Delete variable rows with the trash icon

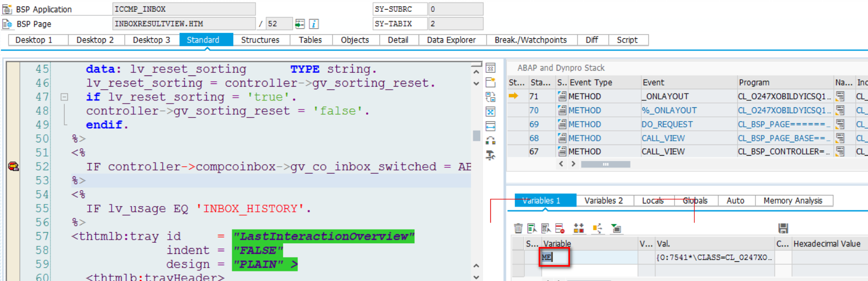[x=518, y=228]
